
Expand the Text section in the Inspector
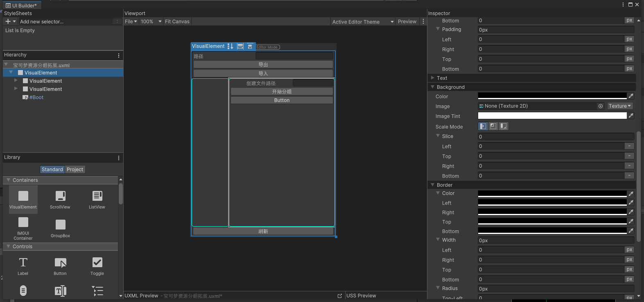point(433,78)
